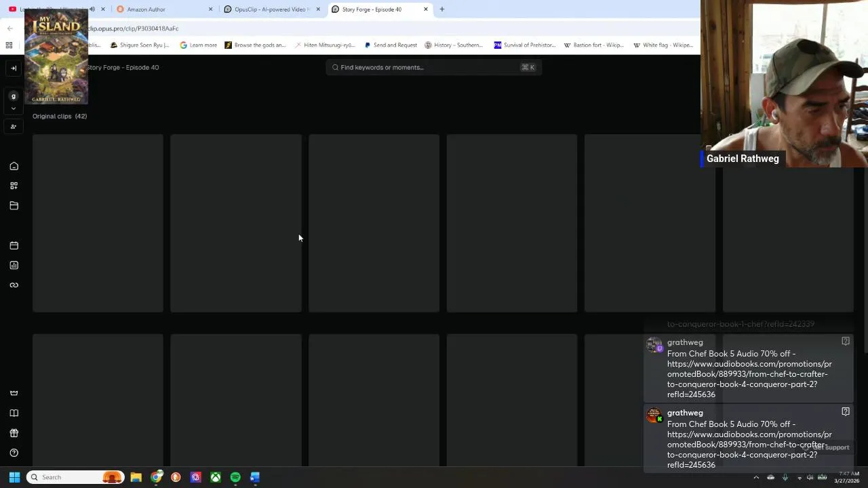This screenshot has height=488, width=868.
Task: Open the analytics chart sidebar icon
Action: point(14,265)
